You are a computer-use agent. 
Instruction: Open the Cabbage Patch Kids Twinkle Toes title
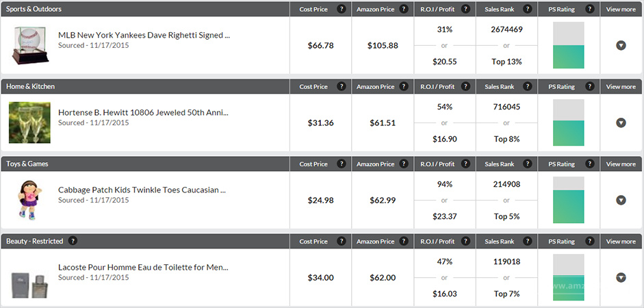click(x=142, y=190)
